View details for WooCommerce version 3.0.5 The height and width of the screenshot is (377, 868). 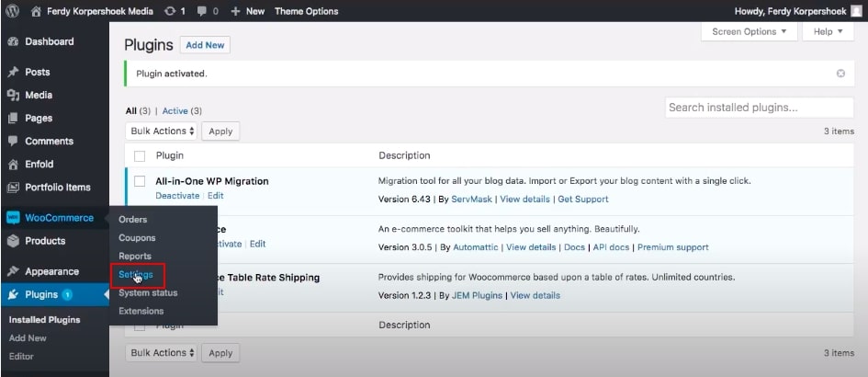tap(531, 247)
